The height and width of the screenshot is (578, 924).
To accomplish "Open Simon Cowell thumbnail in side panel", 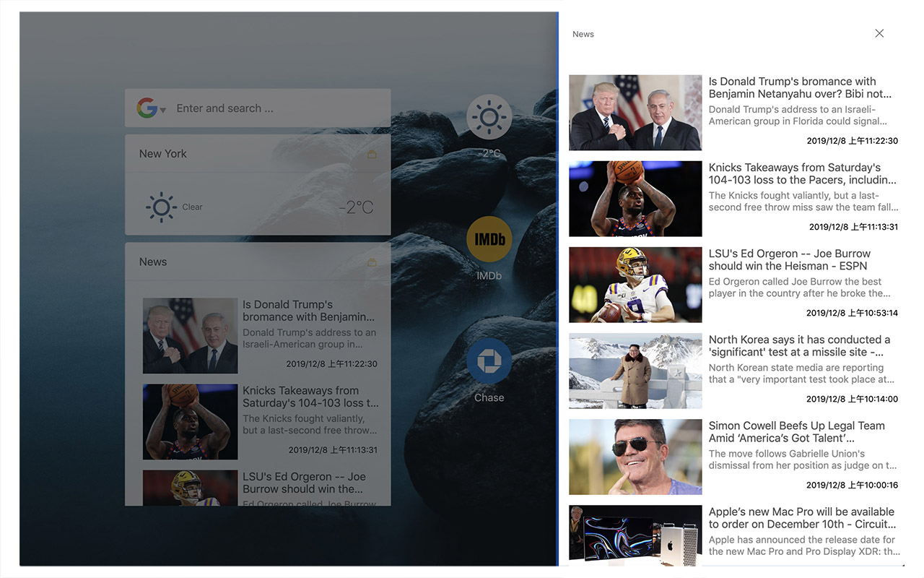I will (x=635, y=457).
